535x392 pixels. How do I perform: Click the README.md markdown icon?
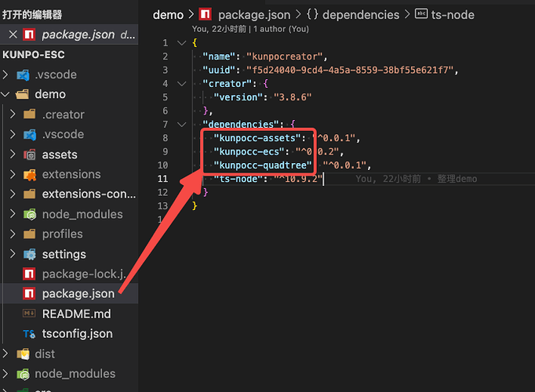point(29,314)
